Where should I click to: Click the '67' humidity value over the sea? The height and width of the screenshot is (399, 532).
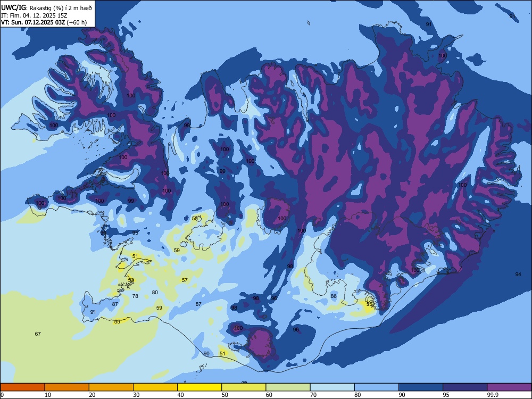(x=38, y=334)
